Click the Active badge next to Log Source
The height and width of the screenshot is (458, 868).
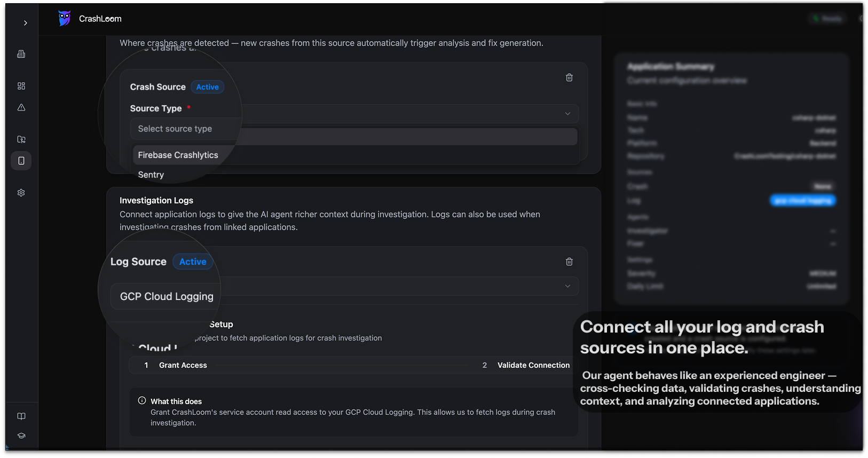click(x=193, y=262)
